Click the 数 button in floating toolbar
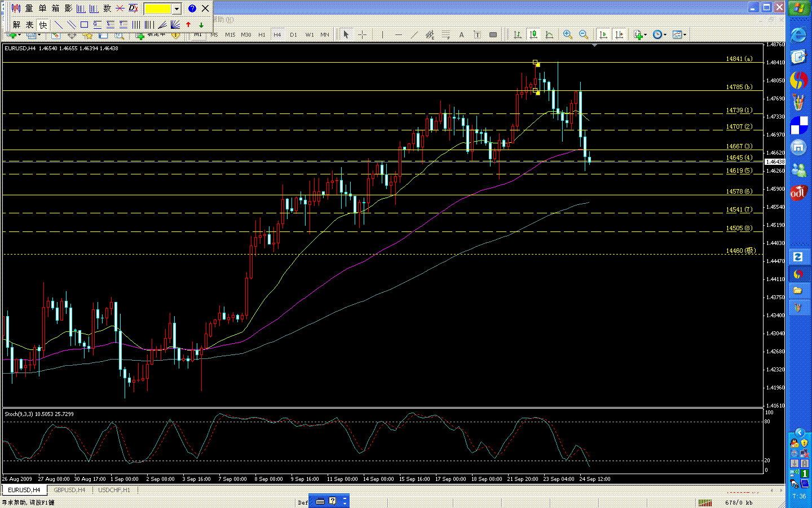812x508 pixels. 107,8
